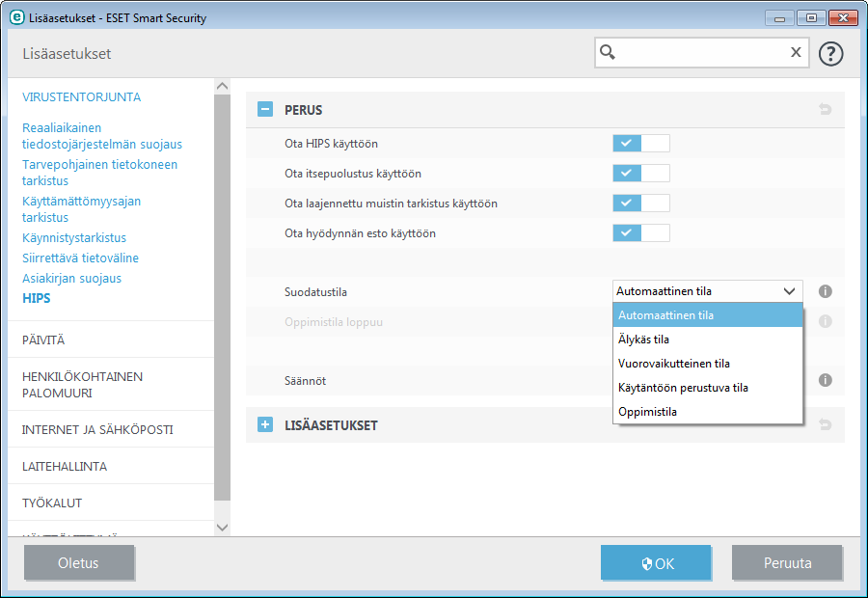Click the Peruuta button
This screenshot has height=598, width=868.
tap(787, 562)
